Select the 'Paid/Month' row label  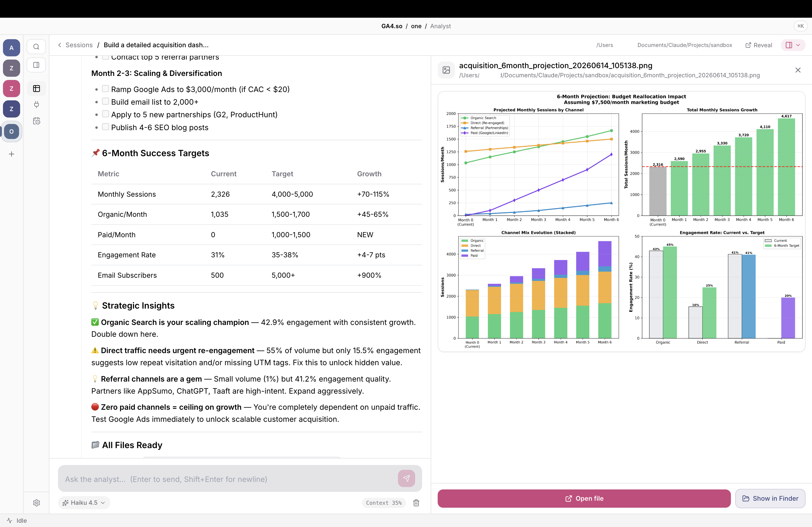point(116,235)
